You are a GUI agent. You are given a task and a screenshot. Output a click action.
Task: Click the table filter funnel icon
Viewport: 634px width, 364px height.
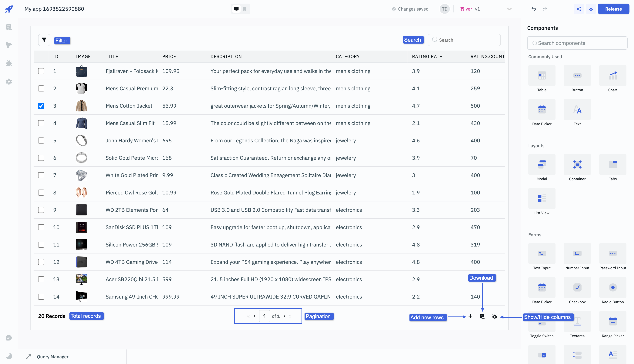click(x=44, y=40)
